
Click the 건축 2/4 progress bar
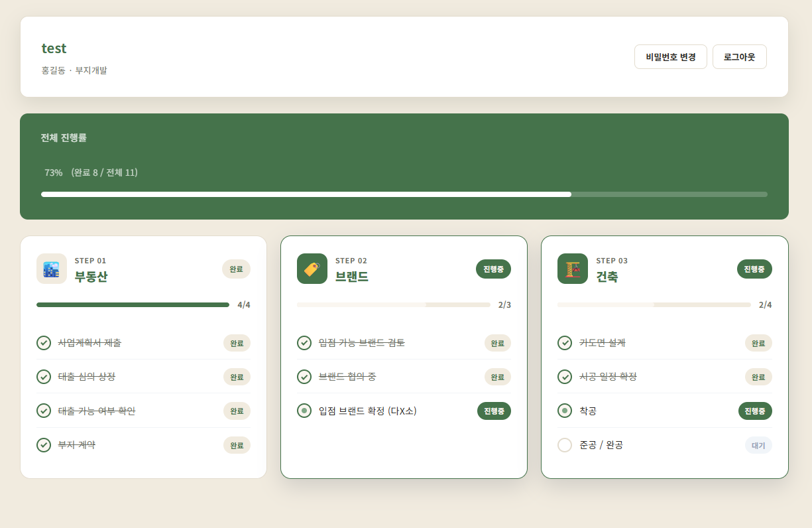click(654, 305)
